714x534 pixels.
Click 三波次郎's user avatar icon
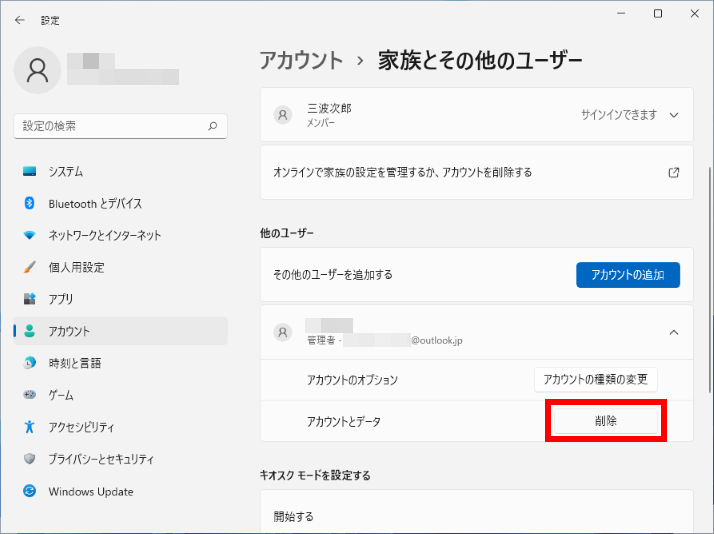point(283,115)
